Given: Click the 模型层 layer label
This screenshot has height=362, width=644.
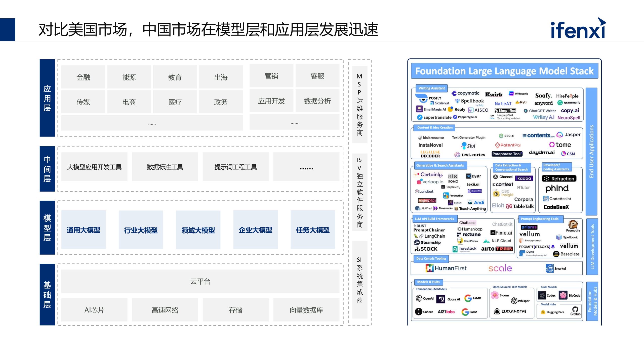Looking at the screenshot, I should coord(47,228).
